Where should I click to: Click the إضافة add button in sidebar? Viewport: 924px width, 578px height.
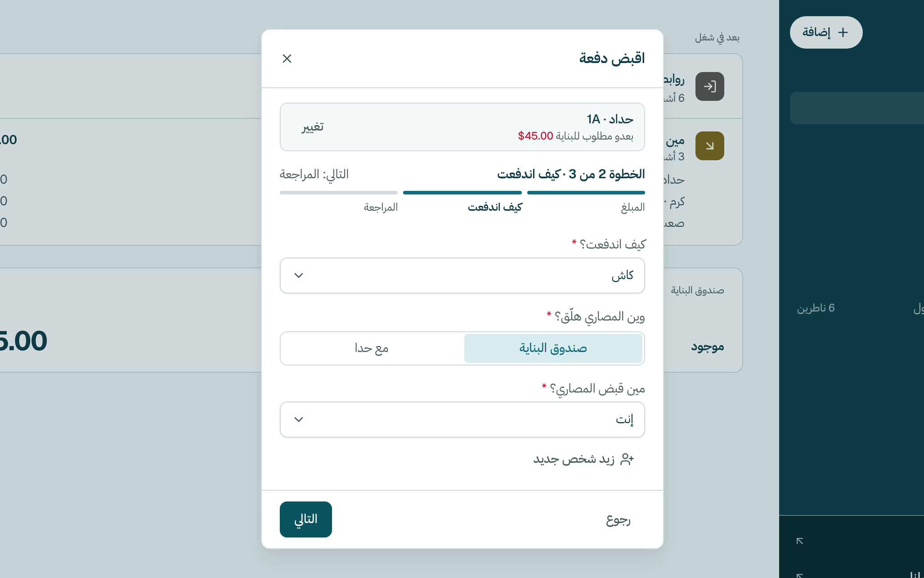coord(826,32)
